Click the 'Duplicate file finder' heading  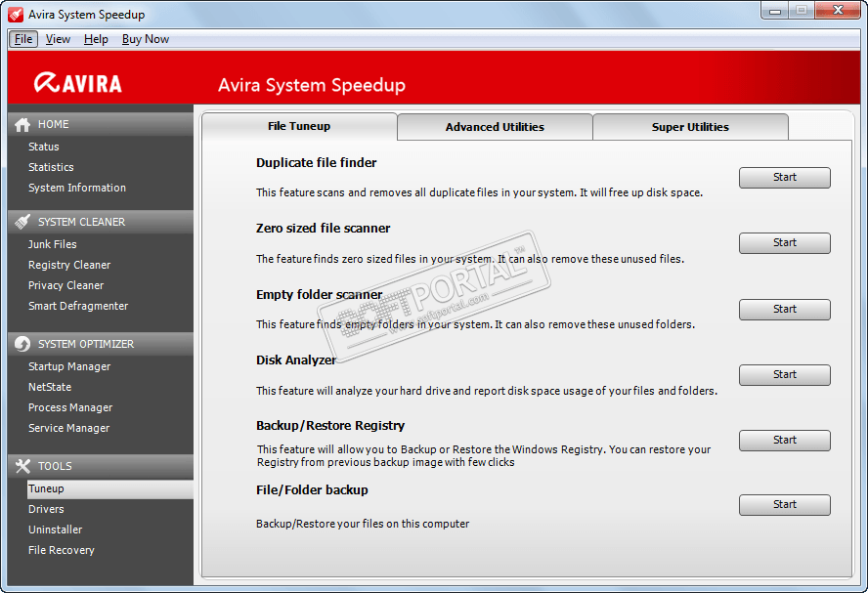[x=316, y=162]
